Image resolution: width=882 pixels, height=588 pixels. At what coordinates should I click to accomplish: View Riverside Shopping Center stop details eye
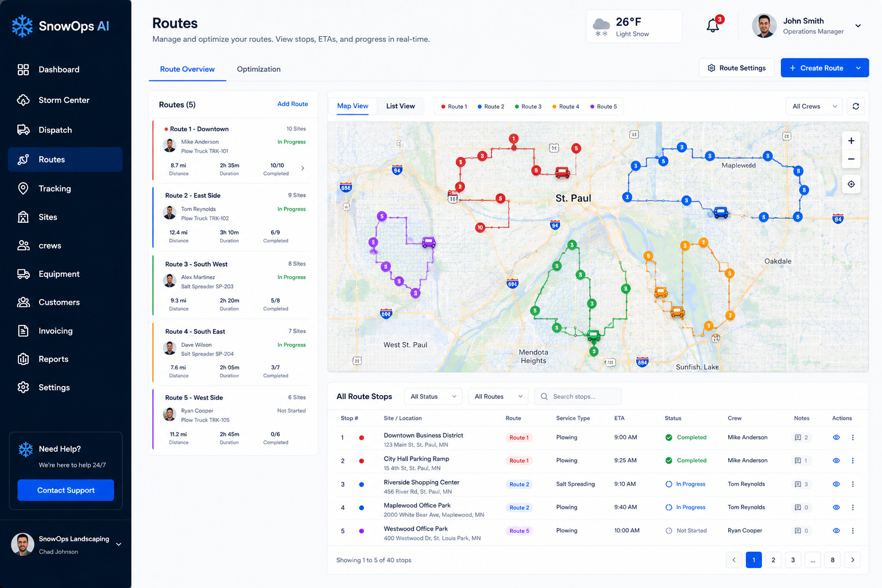pos(836,484)
